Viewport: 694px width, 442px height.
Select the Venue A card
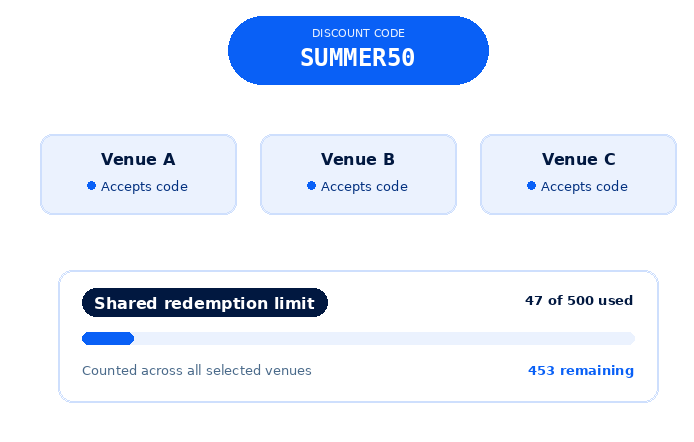138,174
